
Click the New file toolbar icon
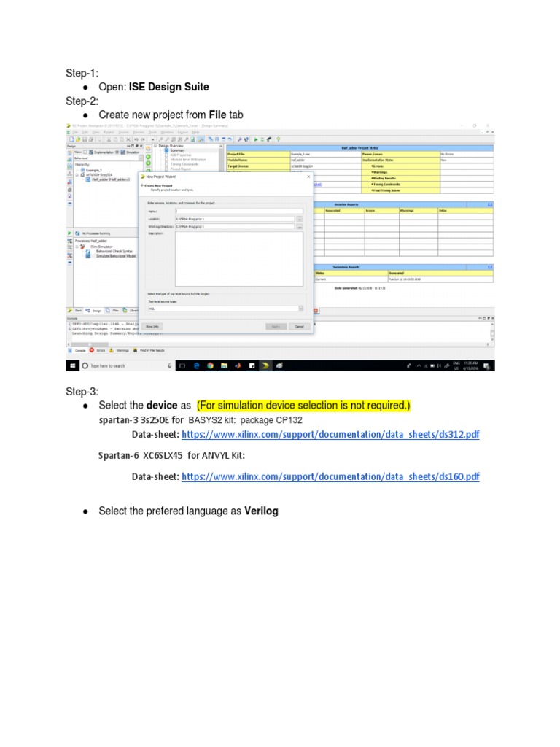72,139
